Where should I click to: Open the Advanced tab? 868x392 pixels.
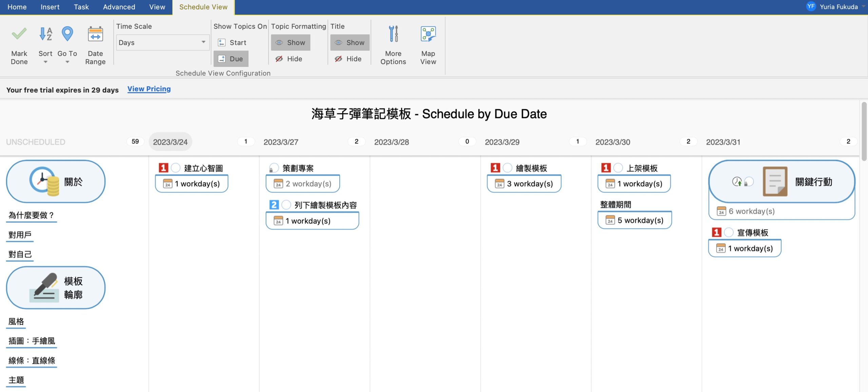119,7
